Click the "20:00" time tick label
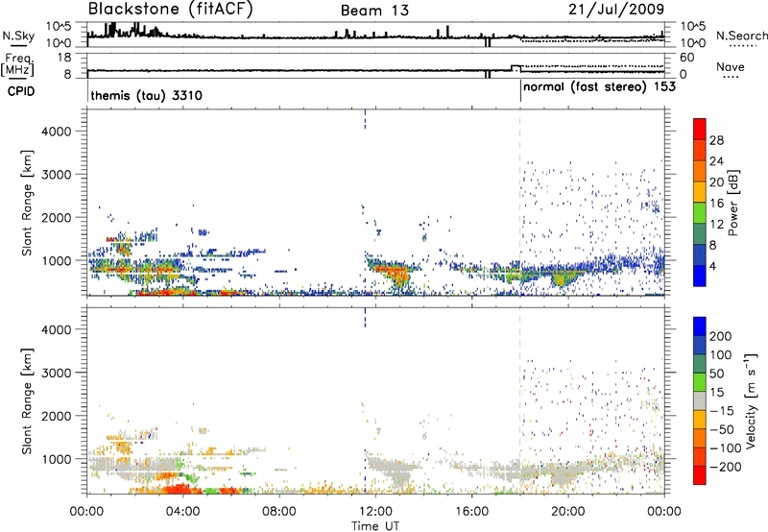The image size is (768, 532). tap(567, 512)
